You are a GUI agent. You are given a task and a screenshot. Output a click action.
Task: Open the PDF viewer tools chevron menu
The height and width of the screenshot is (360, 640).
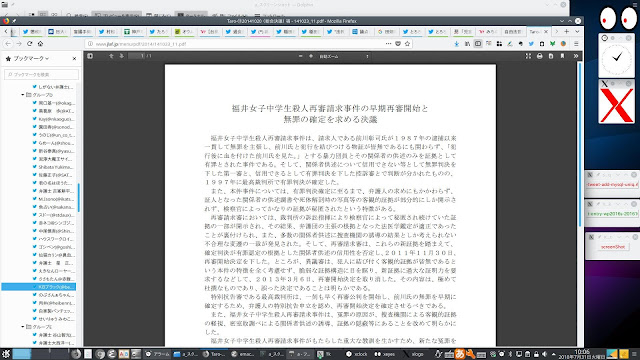pos(576,56)
